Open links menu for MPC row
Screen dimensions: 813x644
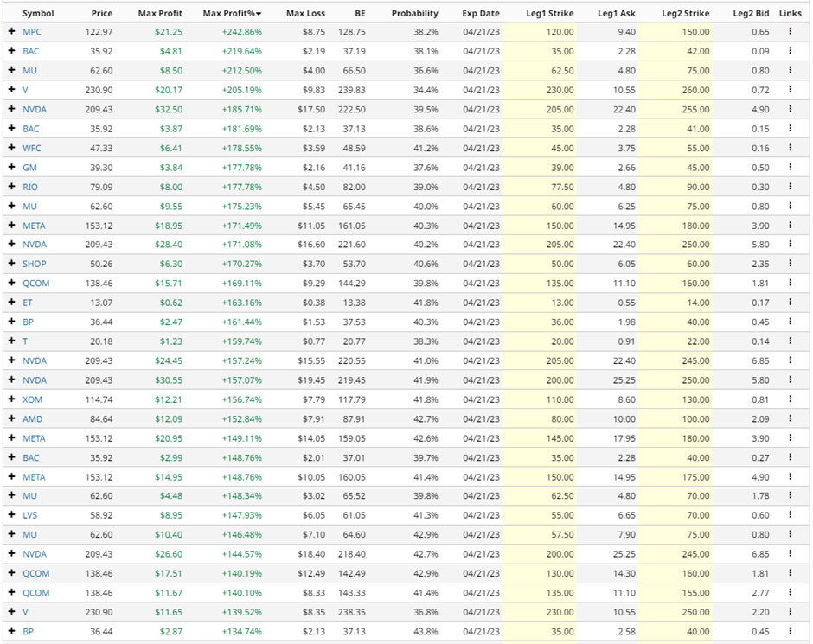tap(791, 32)
